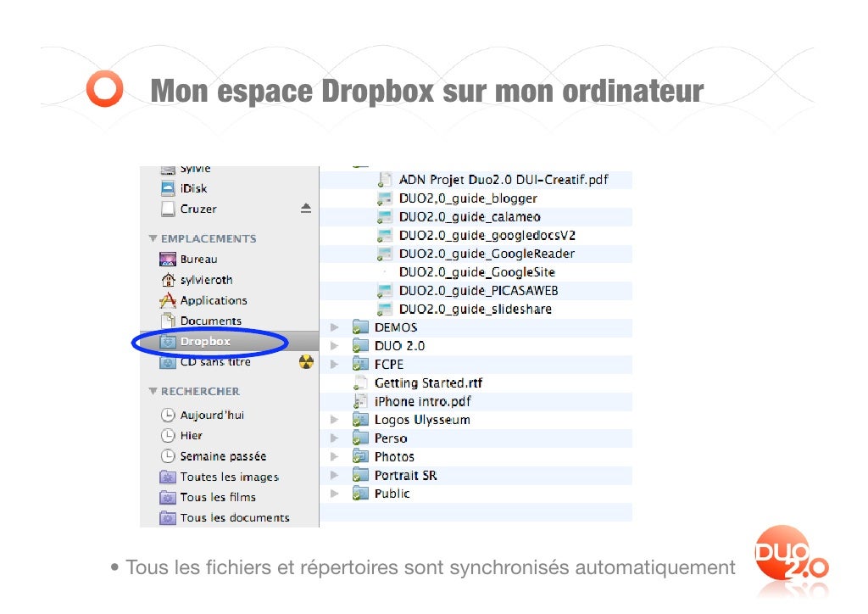Select file name ADN Projet Duo2.0 DUI-Creatif.pdf
868x614 pixels.
coord(504,180)
